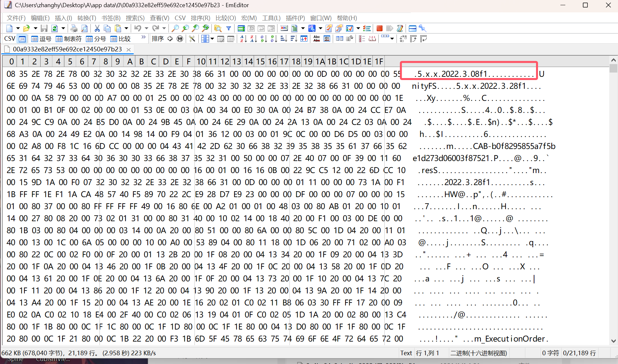Click the Open folder icon
This screenshot has height=364, width=618.
tap(26, 28)
